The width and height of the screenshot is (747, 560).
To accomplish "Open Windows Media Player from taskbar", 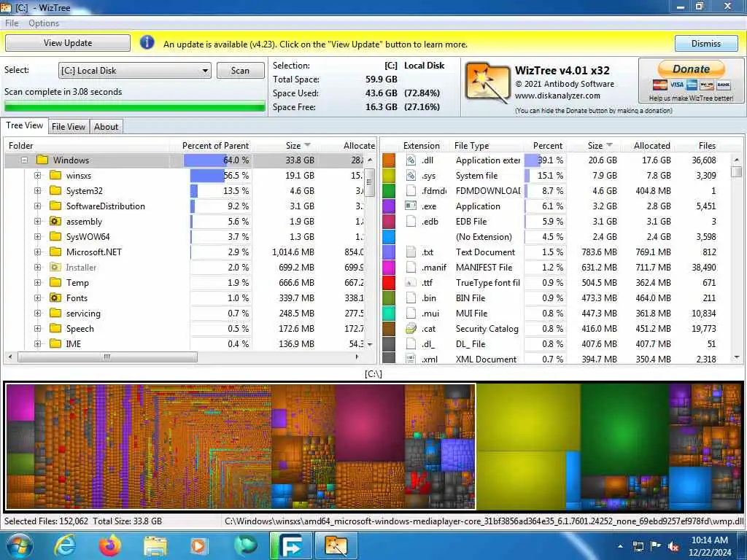I will (199, 546).
